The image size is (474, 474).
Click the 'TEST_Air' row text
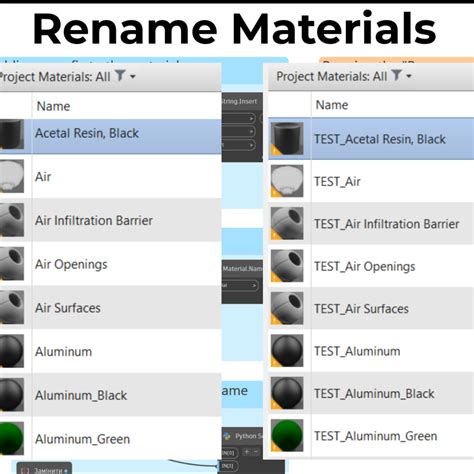point(337,182)
